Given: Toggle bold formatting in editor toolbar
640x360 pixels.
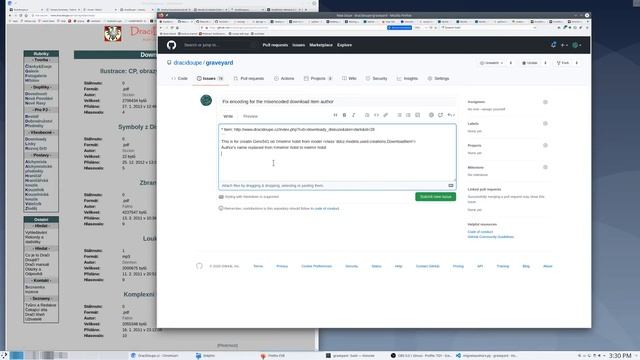Looking at the screenshot, I should [x=344, y=115].
